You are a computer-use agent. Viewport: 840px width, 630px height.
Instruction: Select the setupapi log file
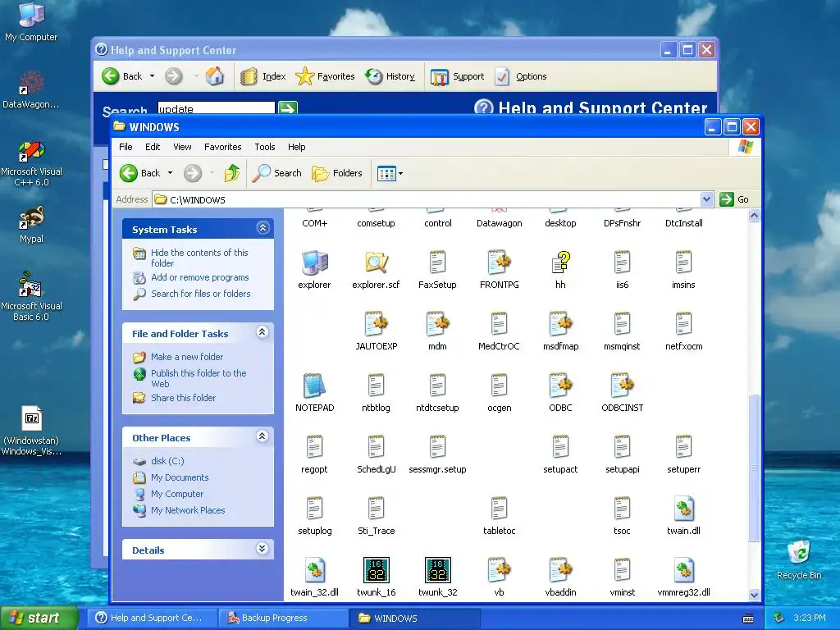click(622, 447)
